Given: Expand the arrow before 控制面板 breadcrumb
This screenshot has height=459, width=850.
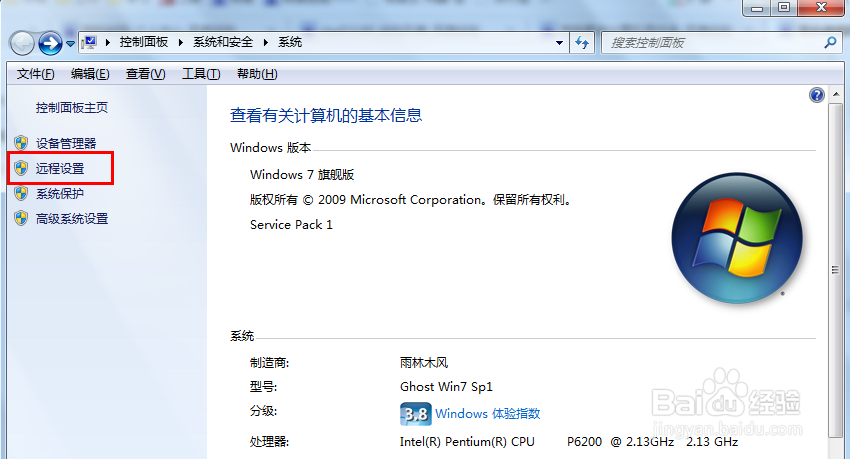Looking at the screenshot, I should point(108,42).
